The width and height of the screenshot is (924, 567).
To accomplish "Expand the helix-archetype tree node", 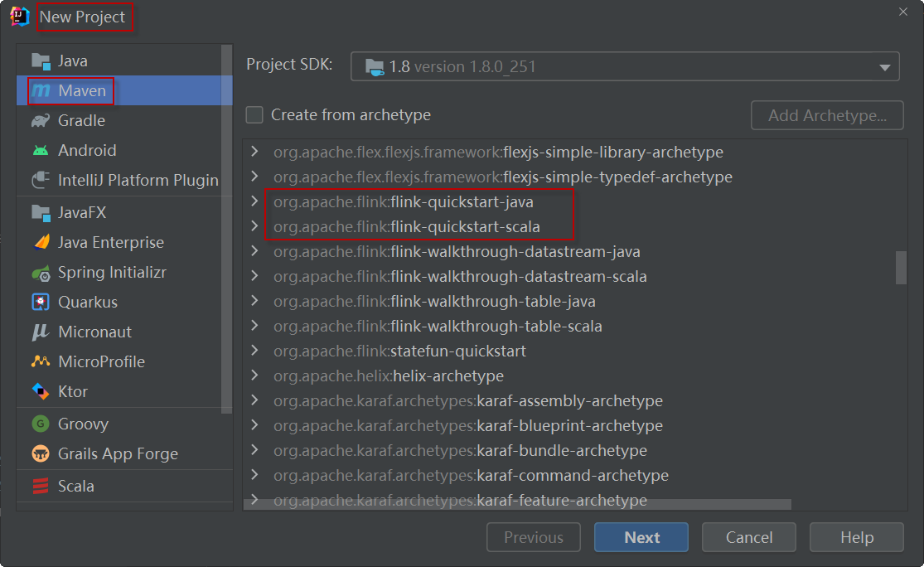I will click(254, 376).
